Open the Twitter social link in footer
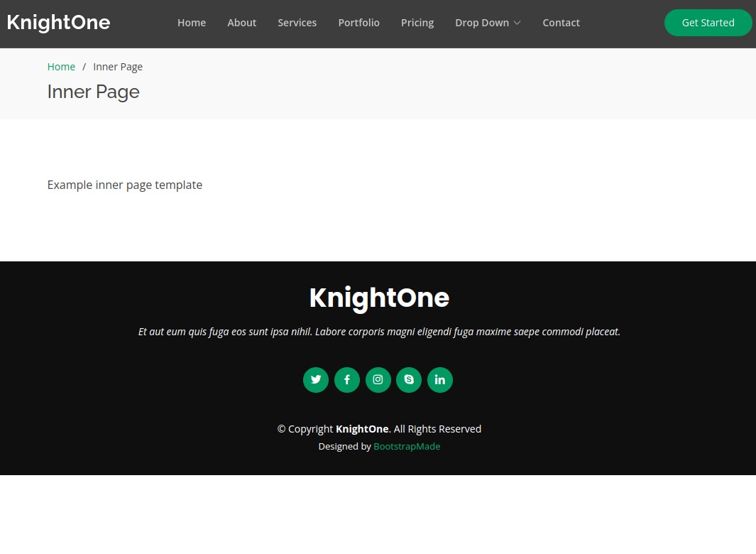This screenshot has height=554, width=756. pos(316,380)
